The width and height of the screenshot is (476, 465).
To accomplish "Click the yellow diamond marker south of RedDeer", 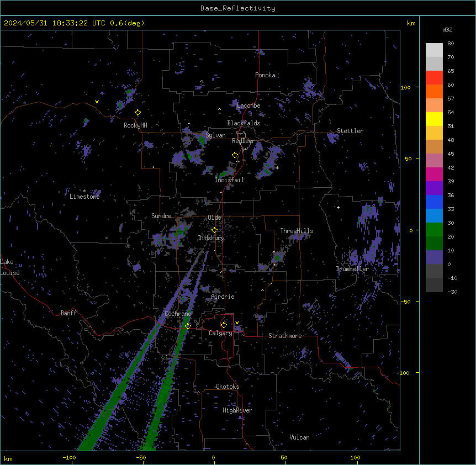I will [x=235, y=155].
